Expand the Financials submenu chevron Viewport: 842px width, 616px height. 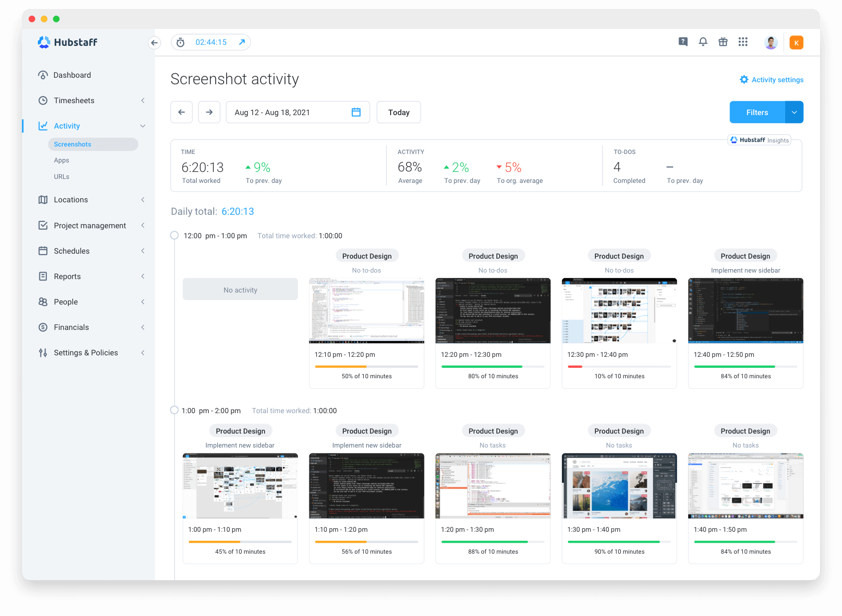click(143, 327)
